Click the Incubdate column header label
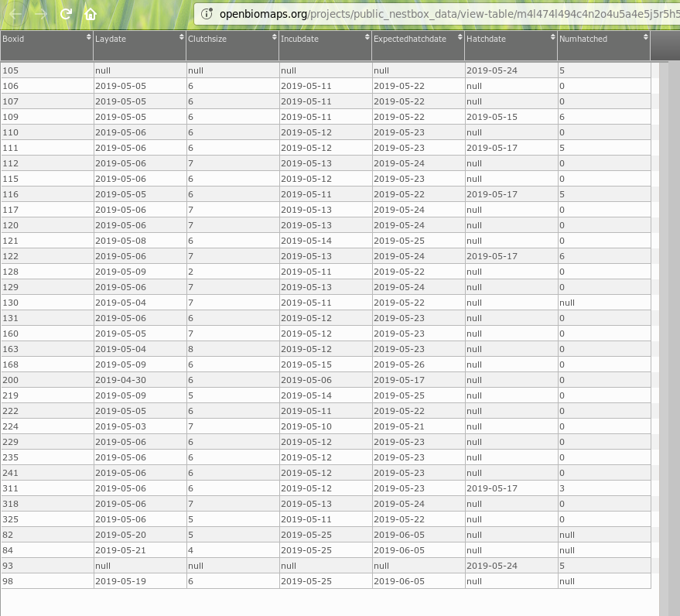The image size is (680, 616). [299, 39]
